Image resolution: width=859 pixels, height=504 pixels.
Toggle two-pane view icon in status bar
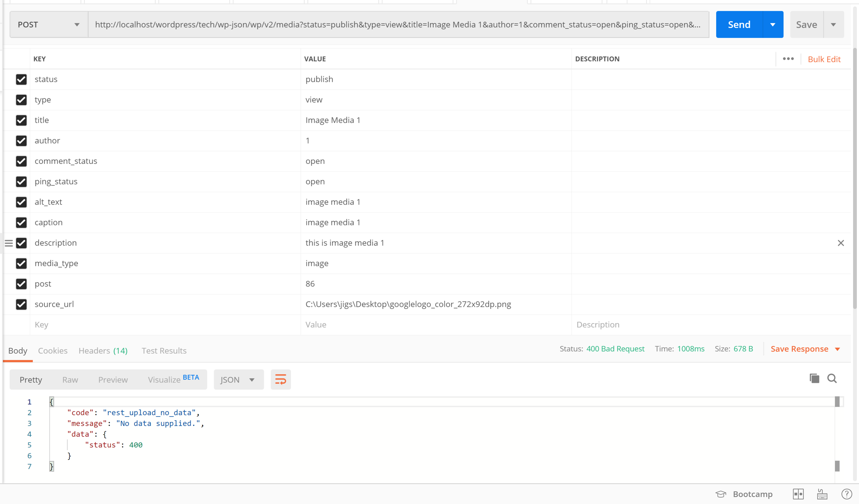pos(798,494)
